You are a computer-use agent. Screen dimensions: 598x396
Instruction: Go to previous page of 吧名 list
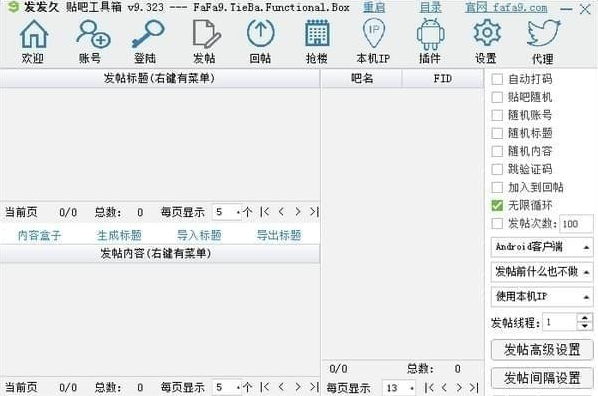point(444,388)
